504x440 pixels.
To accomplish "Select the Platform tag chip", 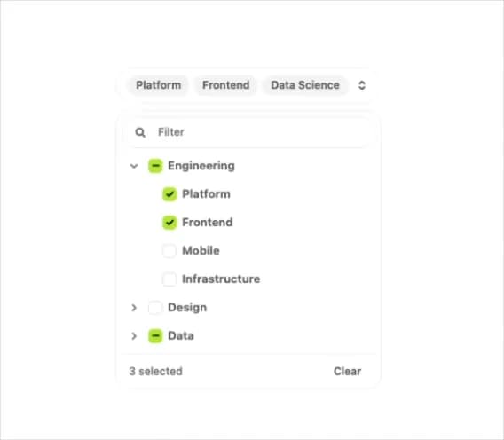I will [158, 85].
